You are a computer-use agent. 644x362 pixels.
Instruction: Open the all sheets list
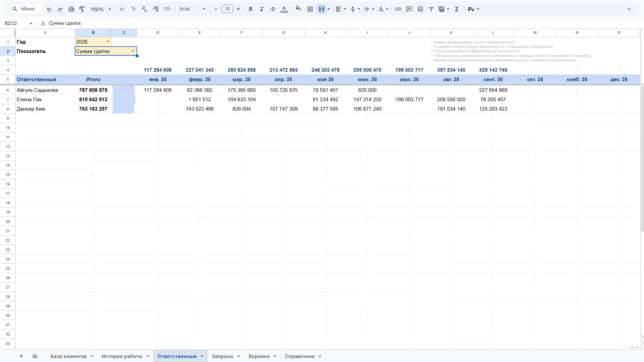coord(35,356)
